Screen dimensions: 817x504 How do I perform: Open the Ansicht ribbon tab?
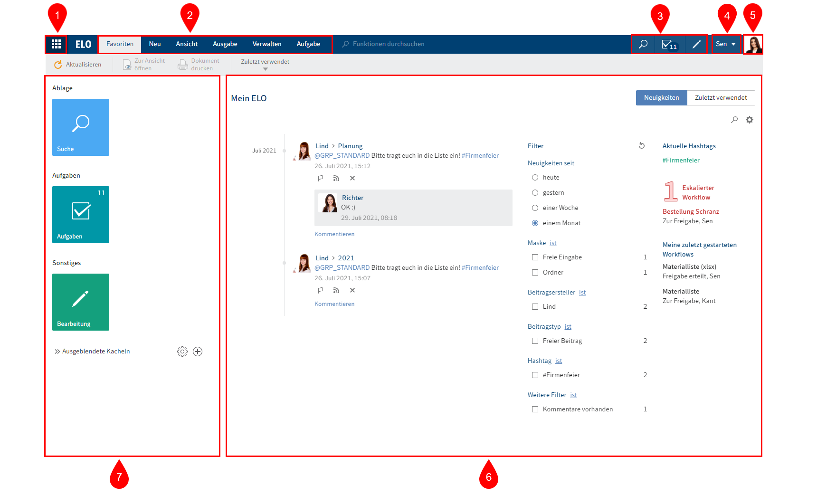(x=187, y=44)
